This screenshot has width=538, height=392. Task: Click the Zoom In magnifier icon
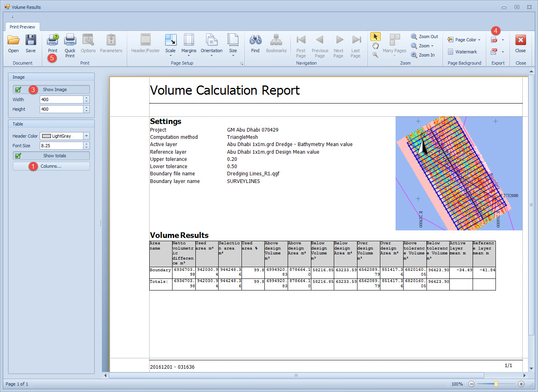pyautogui.click(x=414, y=55)
